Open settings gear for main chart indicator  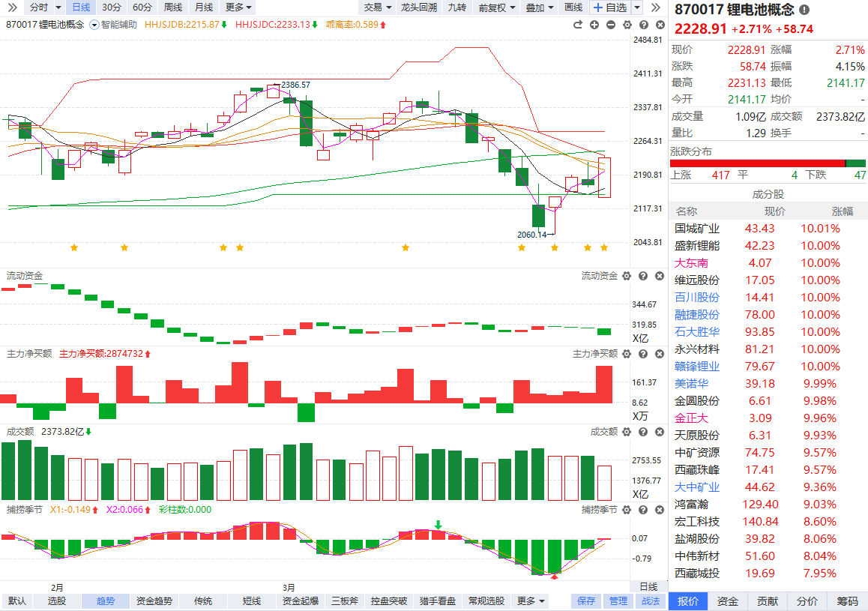[x=627, y=25]
